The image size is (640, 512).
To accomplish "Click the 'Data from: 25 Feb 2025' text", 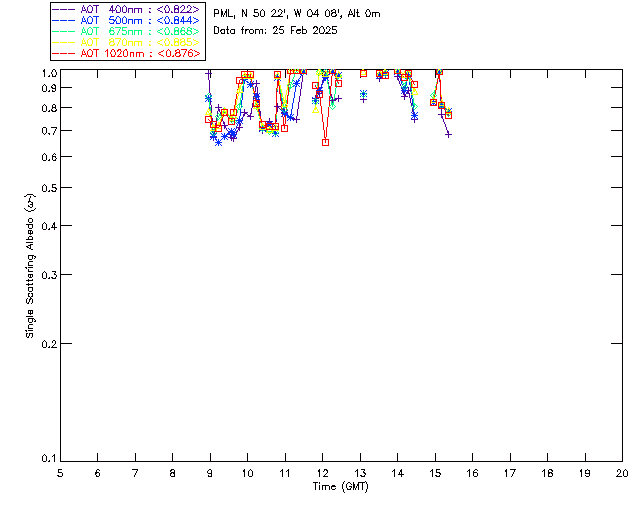I will tap(276, 30).
